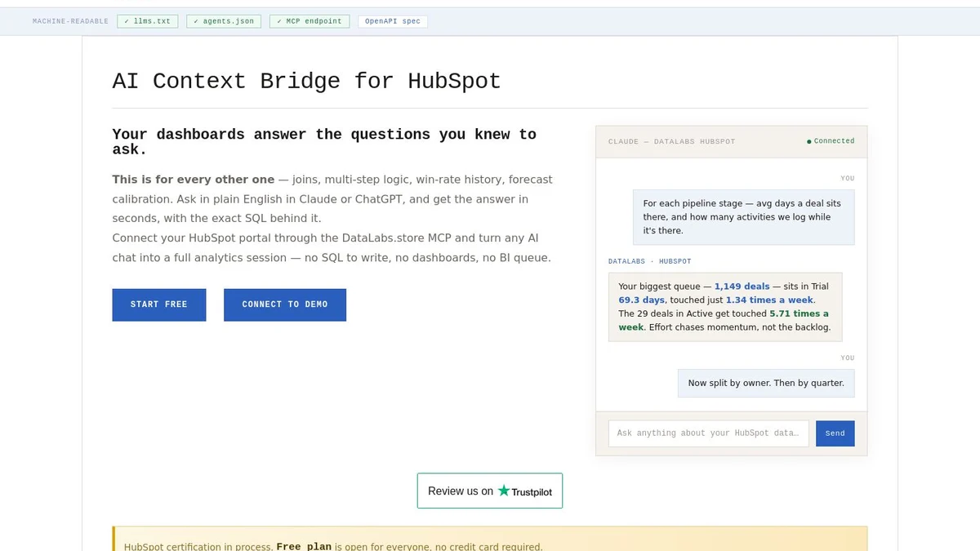Screen dimensions: 980x551
Task: Click the 'This is for every other one' bold text
Action: (x=193, y=179)
